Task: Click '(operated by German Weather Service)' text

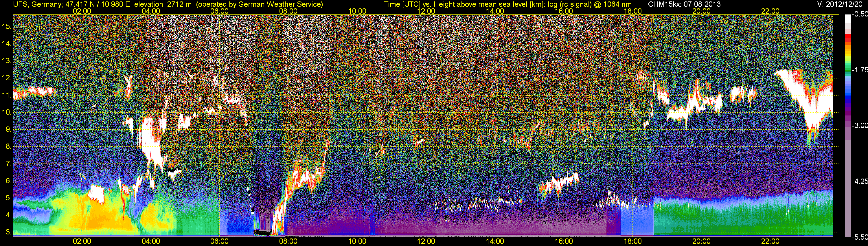Action: tap(259, 4)
